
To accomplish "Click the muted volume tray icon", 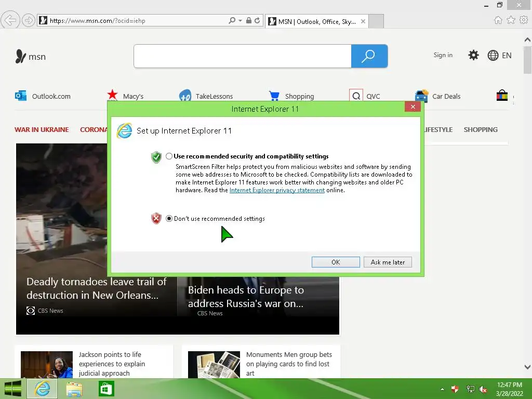I will point(483,389).
